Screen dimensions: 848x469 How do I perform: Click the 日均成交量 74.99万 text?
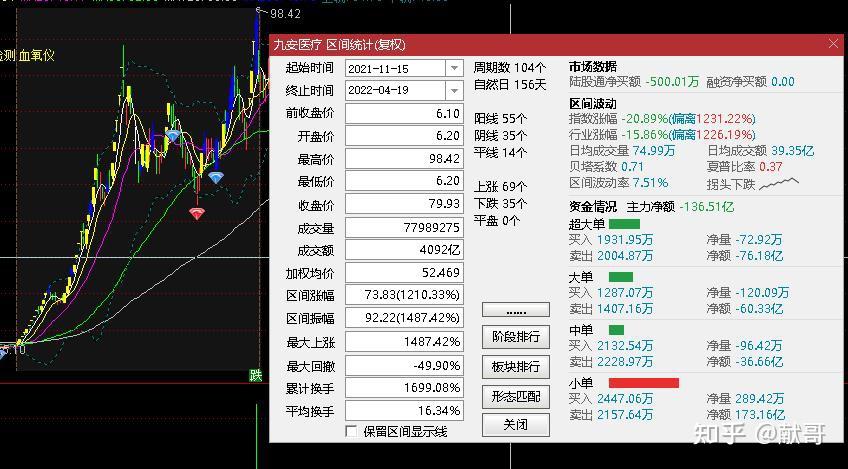(623, 151)
